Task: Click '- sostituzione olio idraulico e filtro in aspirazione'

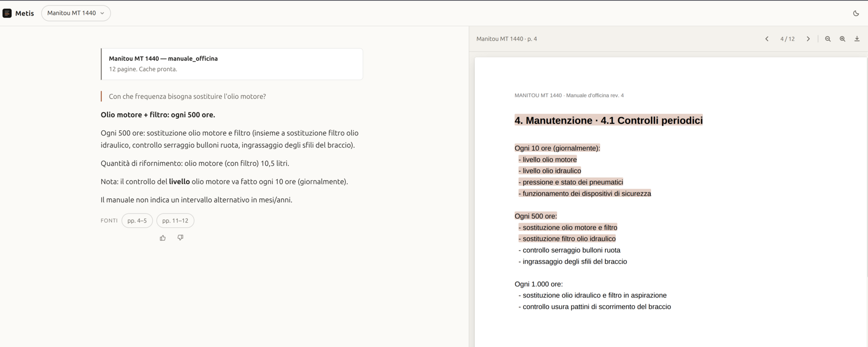Action: (593, 295)
